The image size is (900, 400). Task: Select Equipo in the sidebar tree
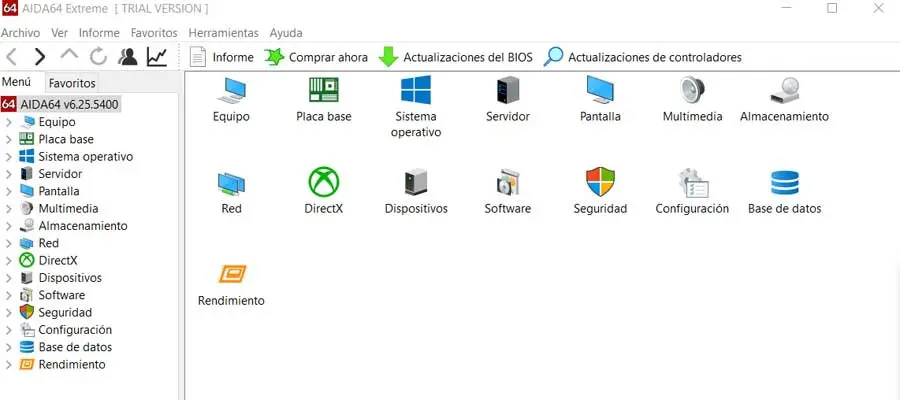pyautogui.click(x=57, y=122)
